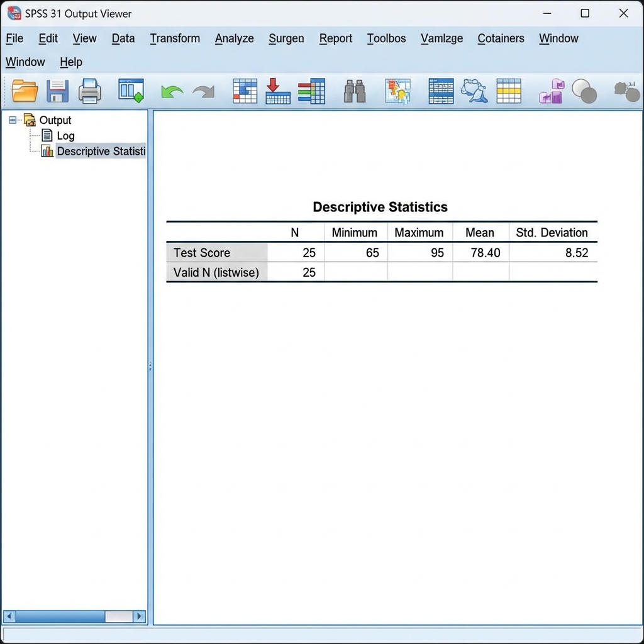Click the green undo arrow
644x644 pixels.
coord(172,92)
